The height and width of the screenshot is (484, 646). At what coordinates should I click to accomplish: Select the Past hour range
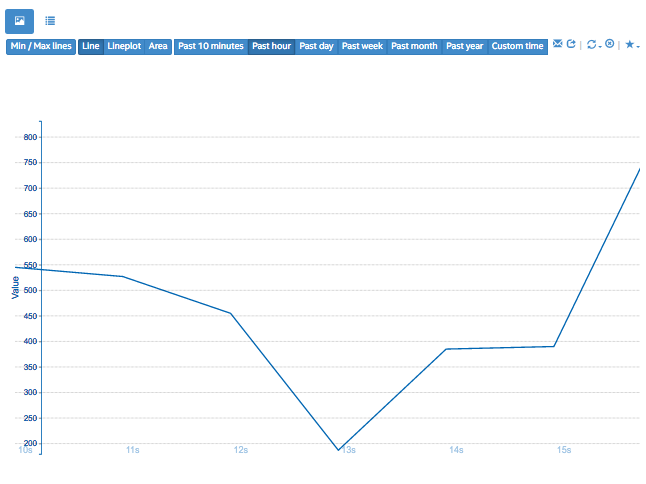point(271,46)
